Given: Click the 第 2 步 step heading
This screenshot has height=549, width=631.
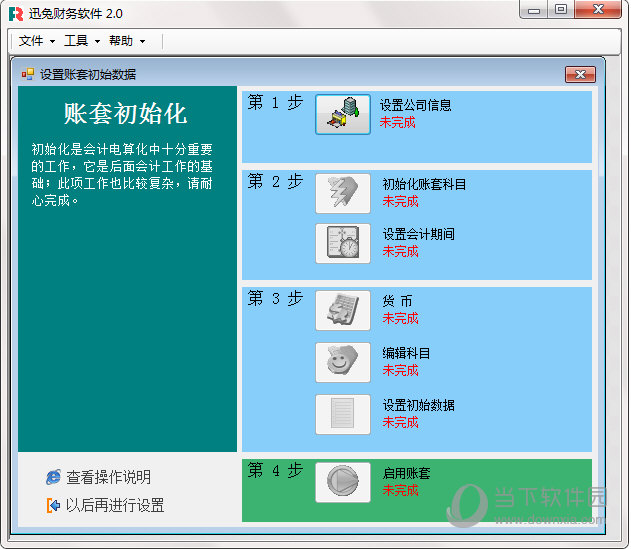Looking at the screenshot, I should [x=275, y=182].
